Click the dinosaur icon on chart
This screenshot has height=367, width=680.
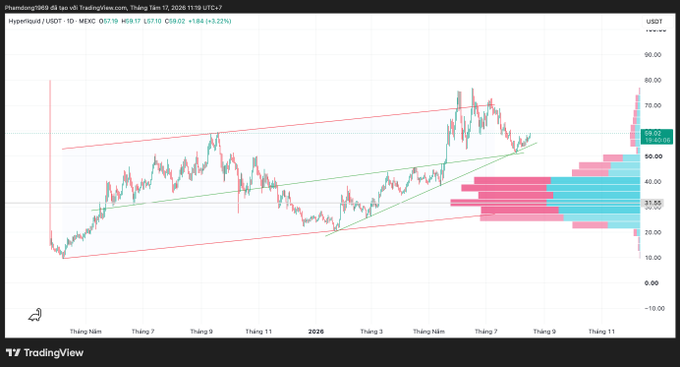coord(35,315)
